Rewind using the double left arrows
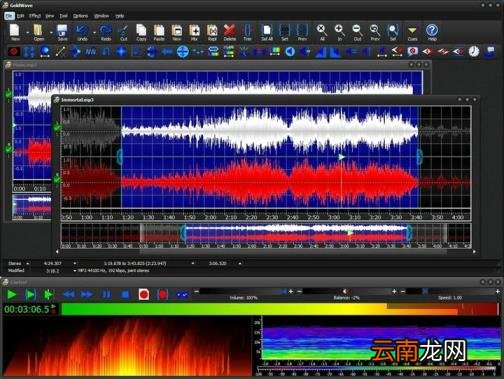 point(69,295)
